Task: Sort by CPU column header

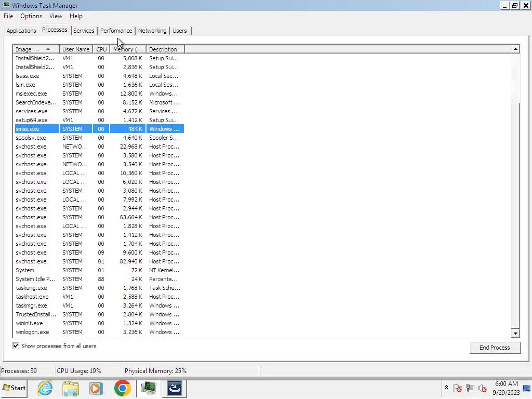Action: [101, 49]
